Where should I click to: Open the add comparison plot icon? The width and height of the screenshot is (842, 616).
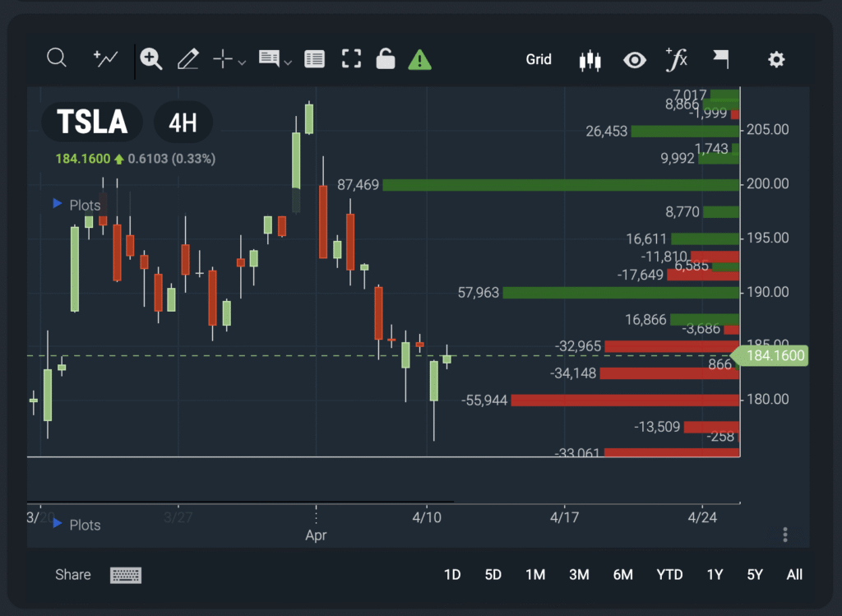pyautogui.click(x=105, y=58)
